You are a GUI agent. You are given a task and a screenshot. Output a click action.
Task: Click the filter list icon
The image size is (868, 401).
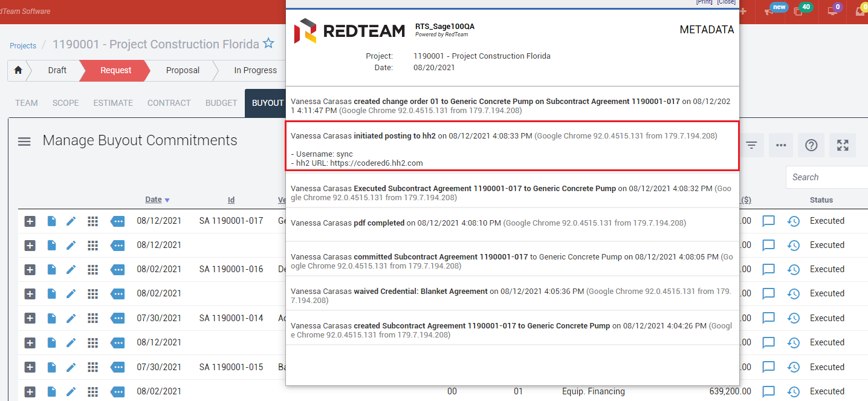click(751, 145)
